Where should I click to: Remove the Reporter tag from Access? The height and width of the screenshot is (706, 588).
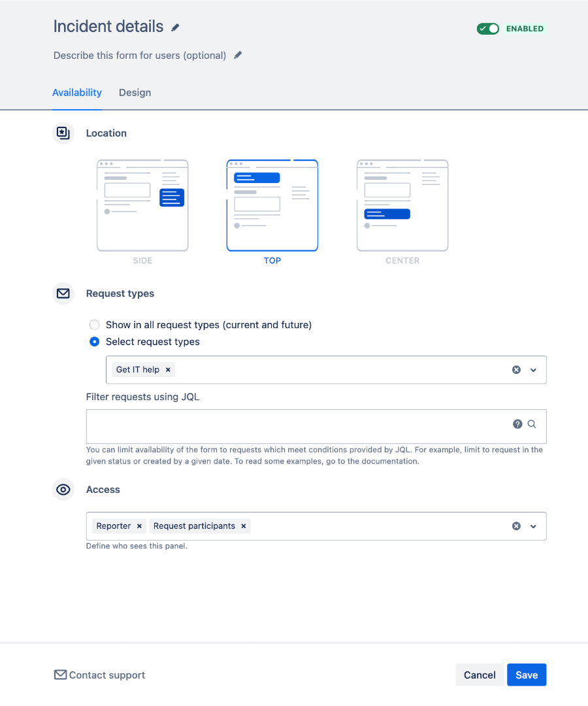pyautogui.click(x=139, y=526)
